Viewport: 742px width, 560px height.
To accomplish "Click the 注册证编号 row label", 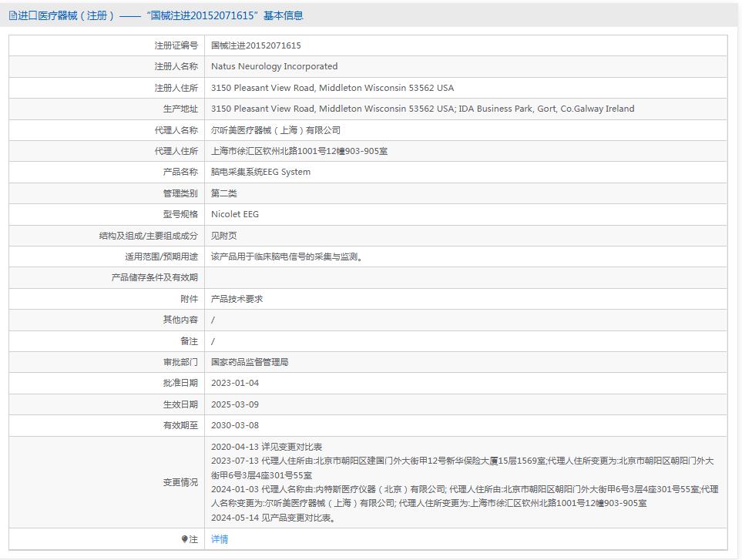I will click(176, 45).
